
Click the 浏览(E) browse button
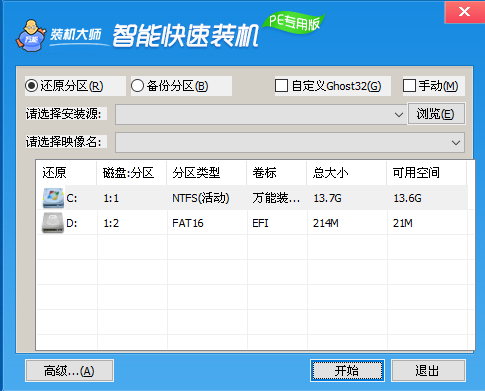436,114
